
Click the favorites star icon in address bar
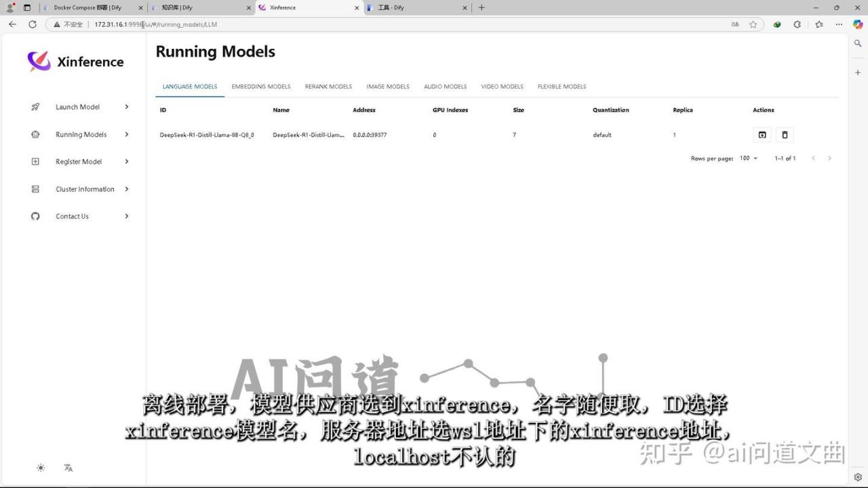click(753, 24)
